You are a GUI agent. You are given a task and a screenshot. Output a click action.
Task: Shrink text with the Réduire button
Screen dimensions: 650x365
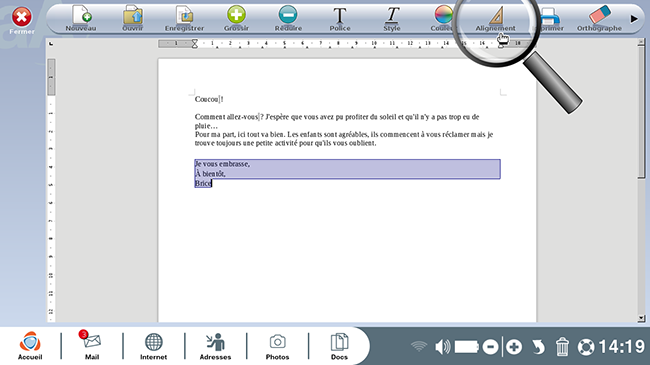click(288, 19)
